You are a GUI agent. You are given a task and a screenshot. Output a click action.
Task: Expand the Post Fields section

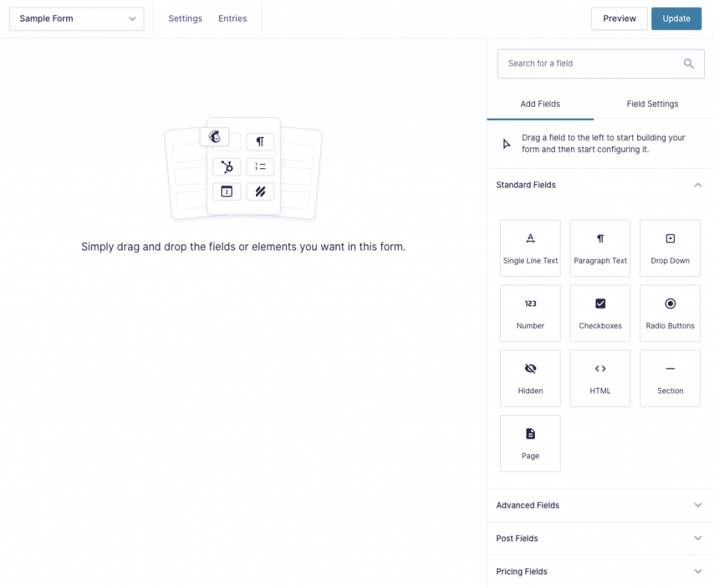697,538
